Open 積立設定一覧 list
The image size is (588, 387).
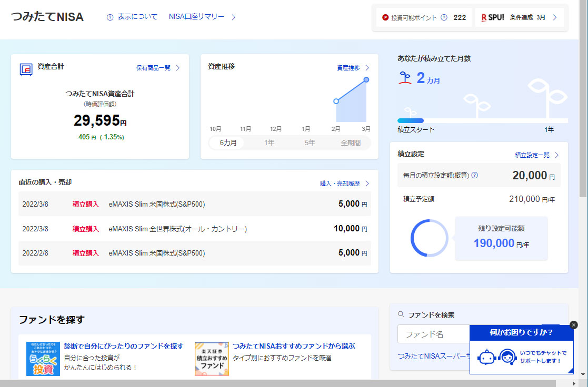pos(536,155)
